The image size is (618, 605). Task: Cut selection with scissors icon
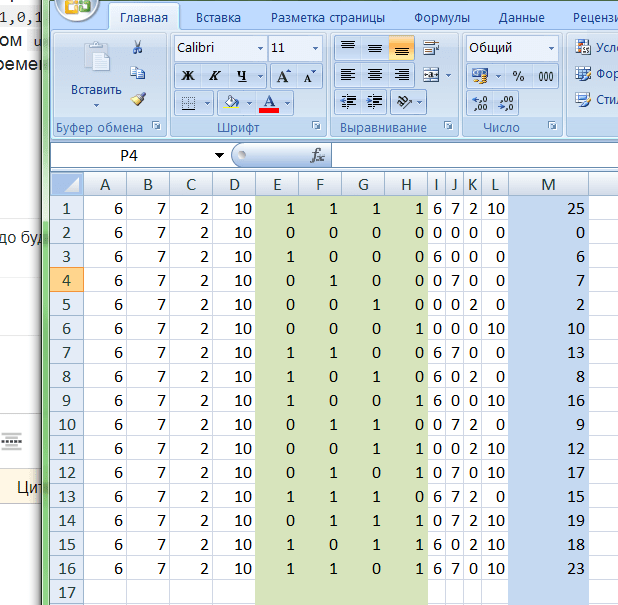coord(137,47)
